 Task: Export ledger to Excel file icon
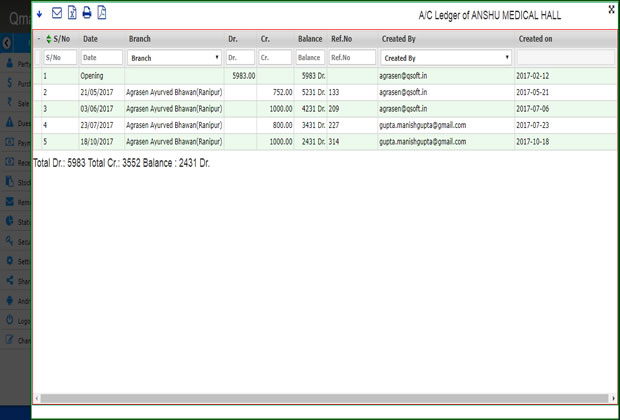[72, 13]
